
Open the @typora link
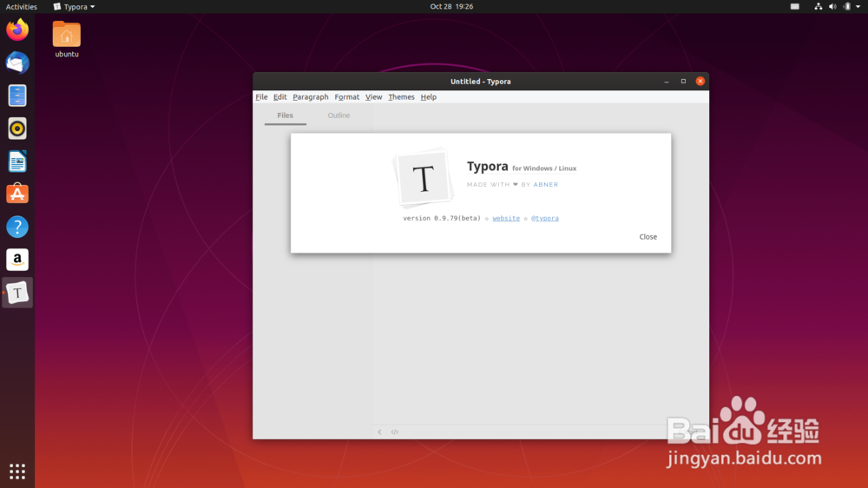click(x=545, y=218)
